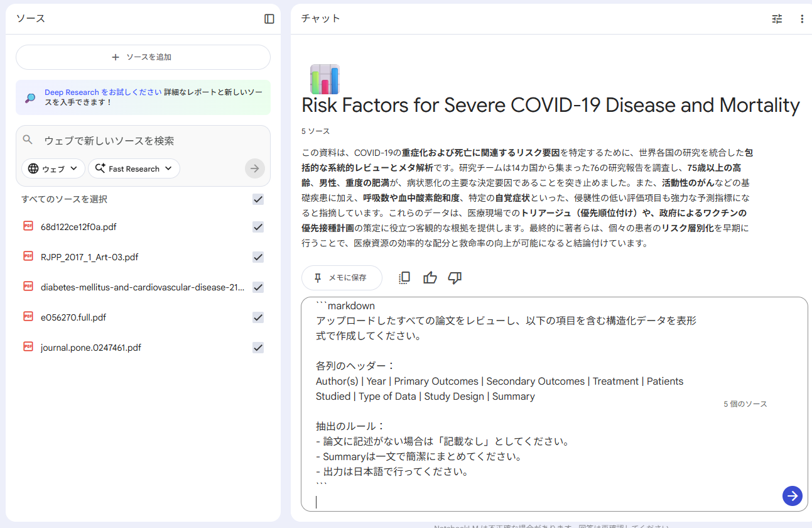Copy the summary to clipboard

pyautogui.click(x=404, y=278)
